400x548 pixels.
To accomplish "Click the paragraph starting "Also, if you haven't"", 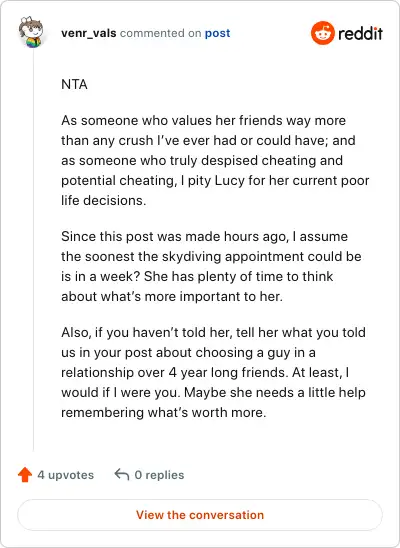I will click(213, 372).
